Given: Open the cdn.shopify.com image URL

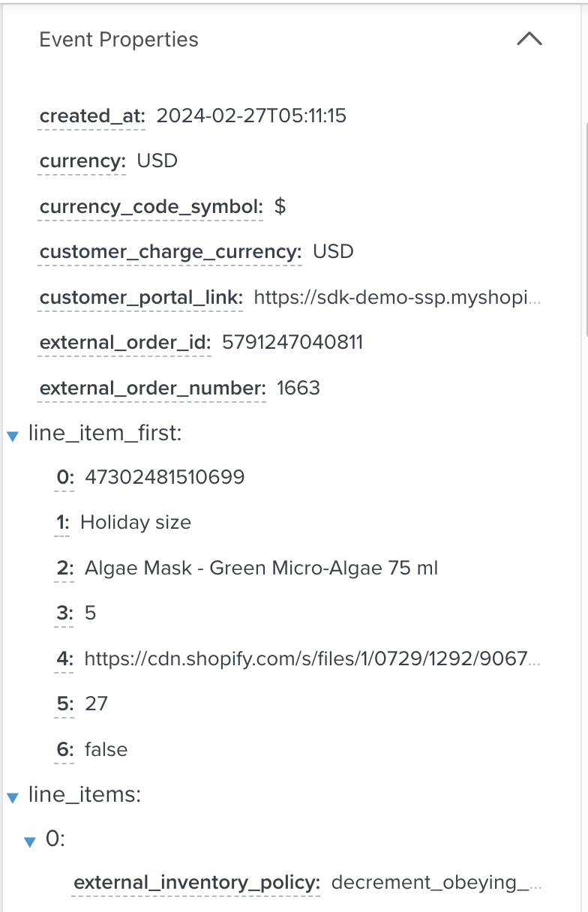Looking at the screenshot, I should pyautogui.click(x=312, y=659).
